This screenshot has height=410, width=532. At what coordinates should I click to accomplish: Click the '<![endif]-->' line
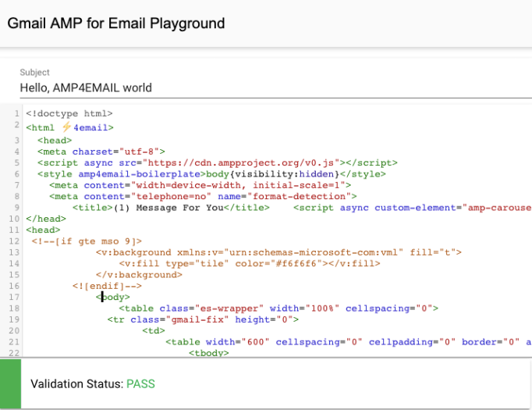tap(107, 286)
